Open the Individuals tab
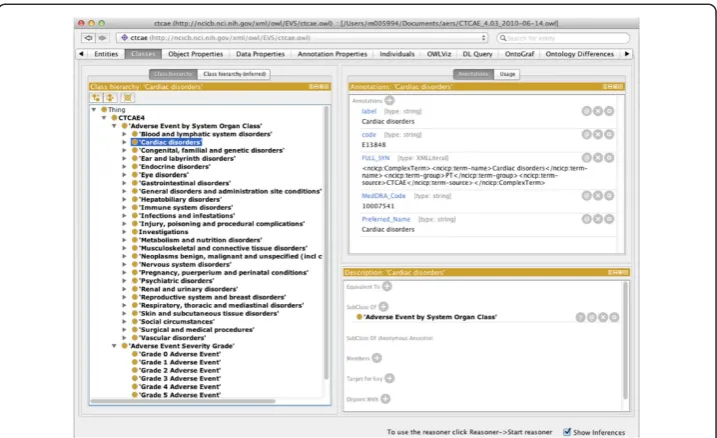717x438 pixels. click(x=397, y=54)
